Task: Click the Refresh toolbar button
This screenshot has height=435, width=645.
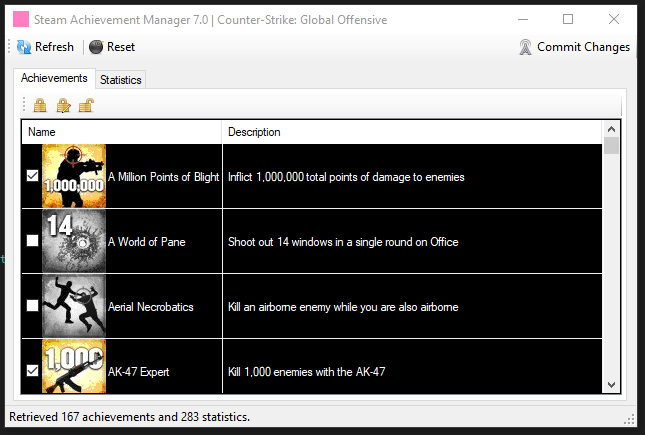Action: [x=45, y=47]
